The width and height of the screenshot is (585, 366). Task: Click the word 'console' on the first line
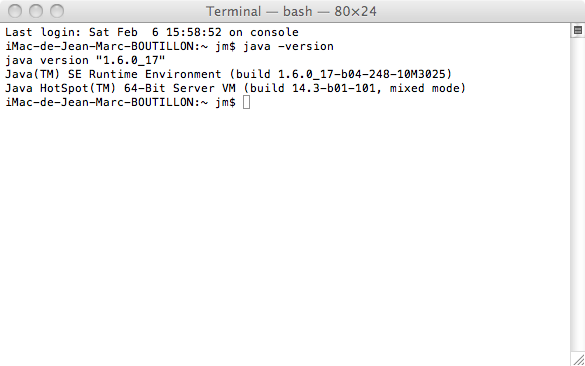click(274, 32)
